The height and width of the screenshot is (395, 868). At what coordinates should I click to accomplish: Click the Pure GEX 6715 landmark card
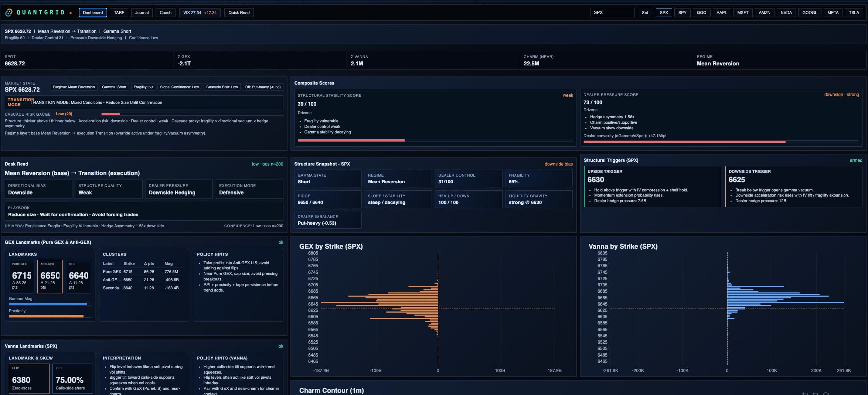pos(21,276)
